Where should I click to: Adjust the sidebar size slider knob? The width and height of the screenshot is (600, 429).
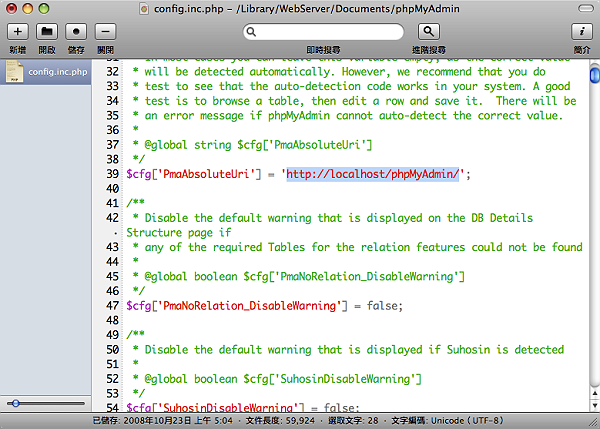point(15,403)
